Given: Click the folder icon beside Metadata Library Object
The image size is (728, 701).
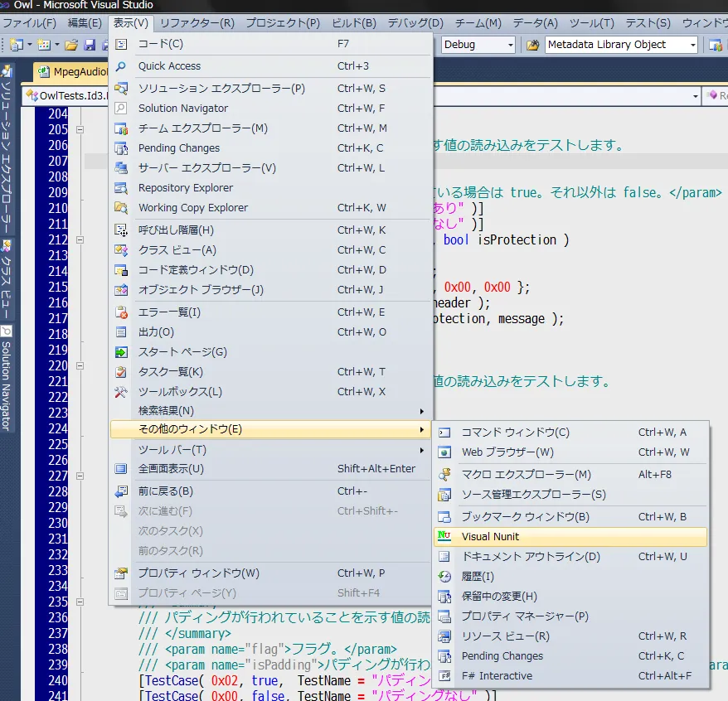Looking at the screenshot, I should tap(533, 44).
